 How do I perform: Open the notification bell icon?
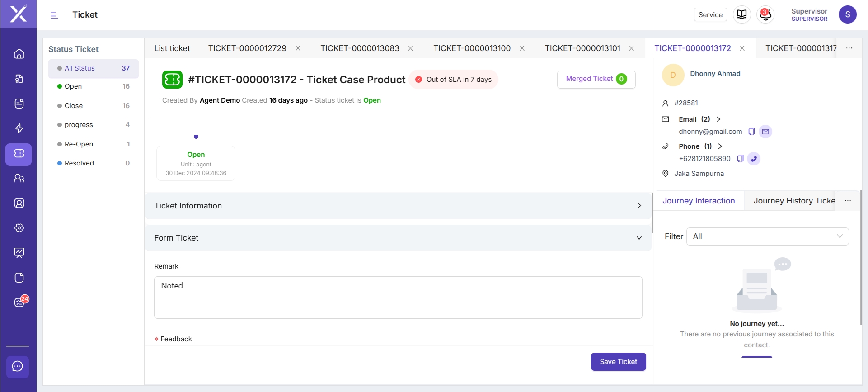pos(765,14)
